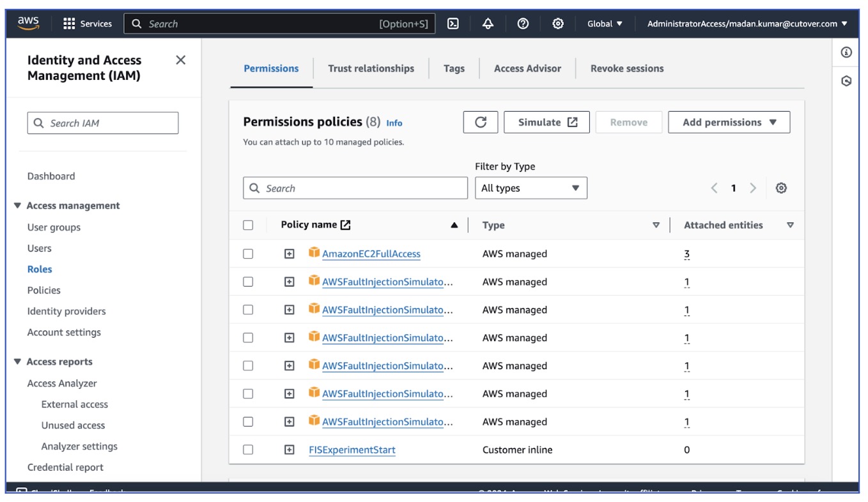Launch the CloudShell terminal icon
Screen dimensions: 868x502
[x=453, y=24]
